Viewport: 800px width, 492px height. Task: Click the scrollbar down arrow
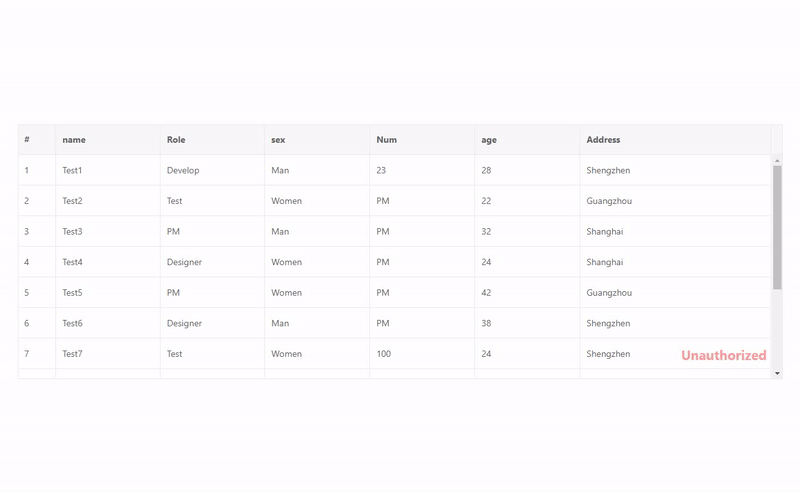click(777, 374)
